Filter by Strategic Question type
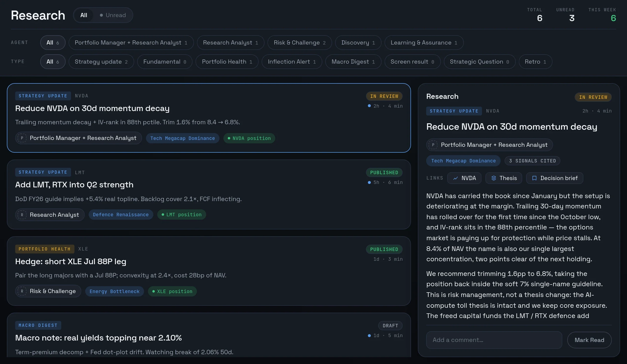This screenshot has width=627, height=364. click(x=480, y=62)
